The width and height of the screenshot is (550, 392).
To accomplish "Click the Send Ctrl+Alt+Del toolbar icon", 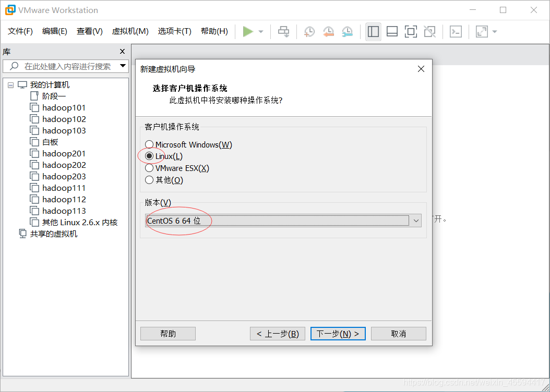I will pyautogui.click(x=284, y=31).
